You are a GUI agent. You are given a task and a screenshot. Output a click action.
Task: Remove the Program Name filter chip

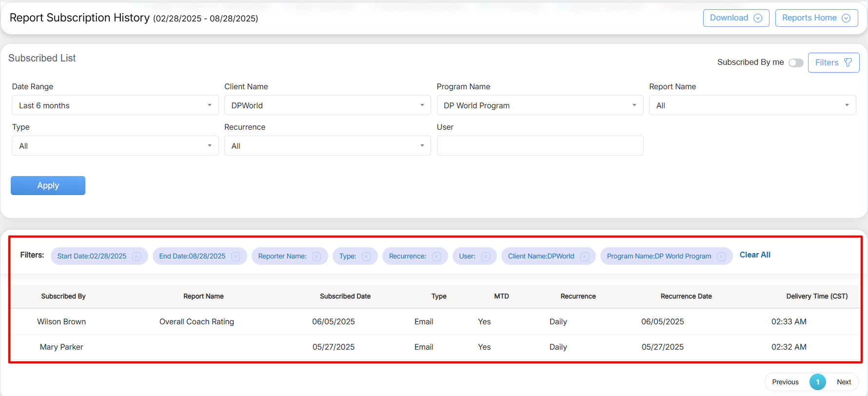(721, 257)
